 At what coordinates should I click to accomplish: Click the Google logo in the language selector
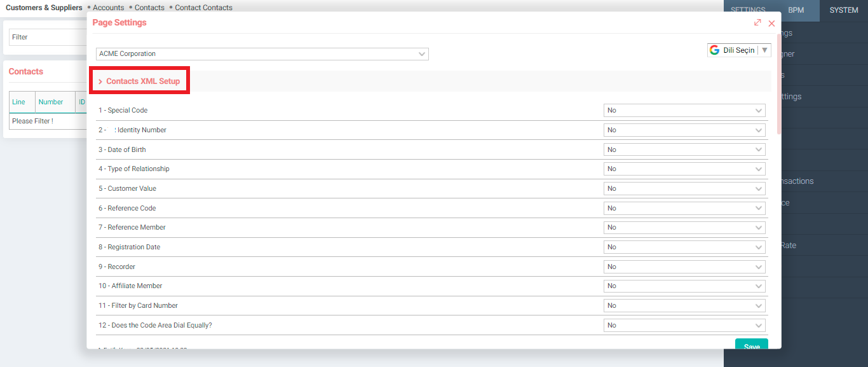715,50
